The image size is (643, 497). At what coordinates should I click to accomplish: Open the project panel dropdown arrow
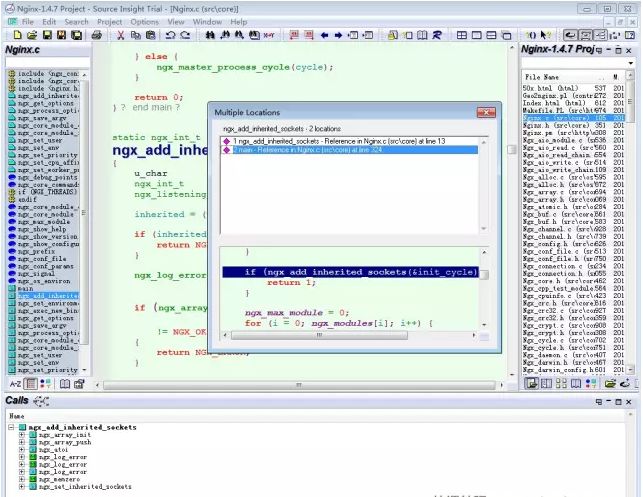tap(631, 63)
